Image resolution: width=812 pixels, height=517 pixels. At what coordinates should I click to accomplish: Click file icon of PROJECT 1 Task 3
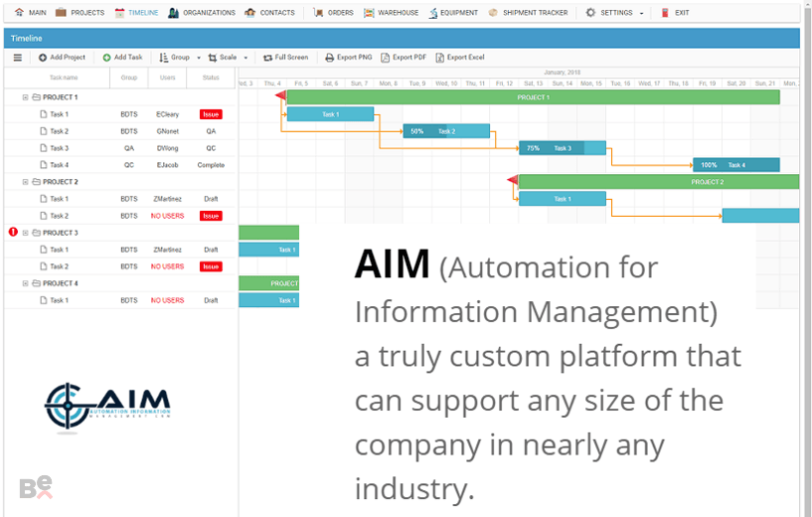(x=44, y=148)
